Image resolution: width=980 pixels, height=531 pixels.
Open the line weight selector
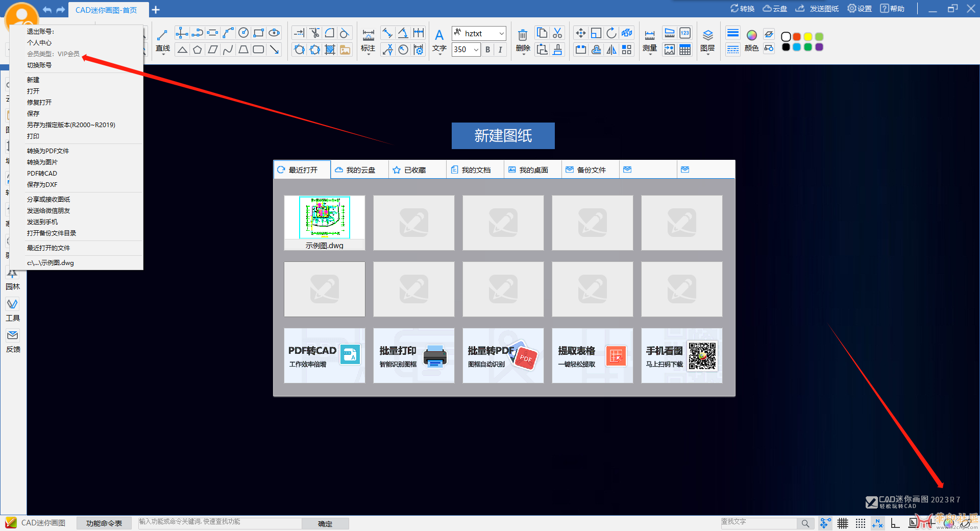click(x=733, y=33)
